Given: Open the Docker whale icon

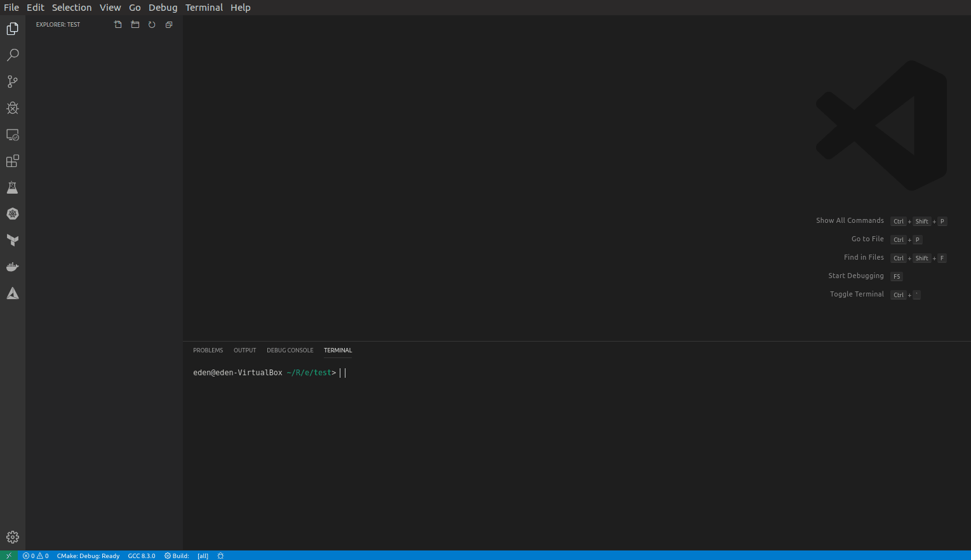Looking at the screenshot, I should [x=12, y=267].
